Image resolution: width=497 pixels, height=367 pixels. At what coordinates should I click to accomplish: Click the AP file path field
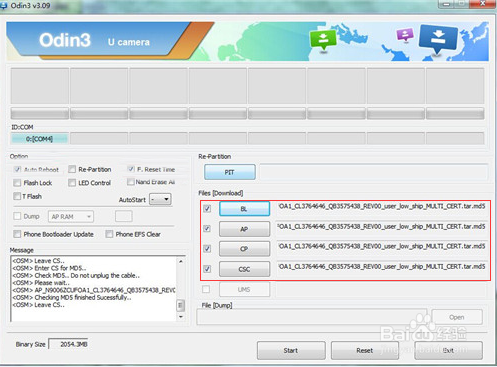click(x=382, y=229)
